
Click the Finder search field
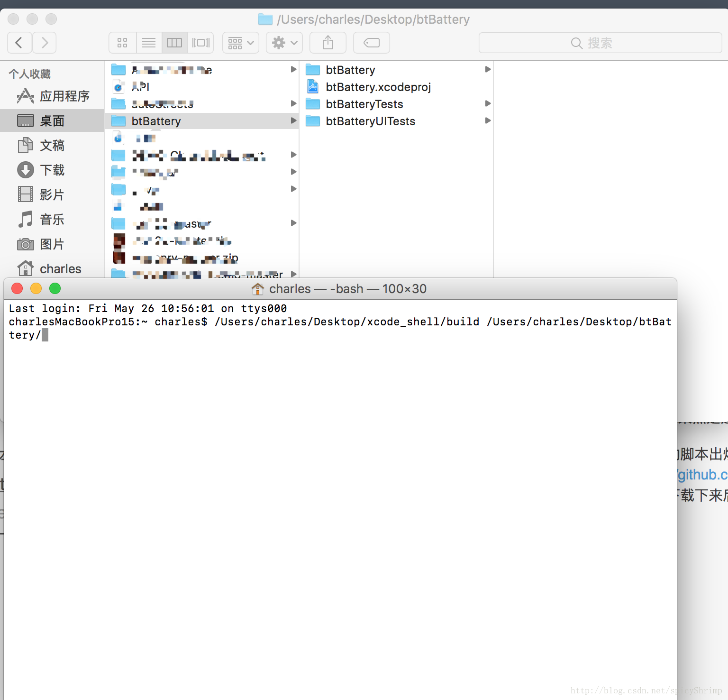click(601, 43)
